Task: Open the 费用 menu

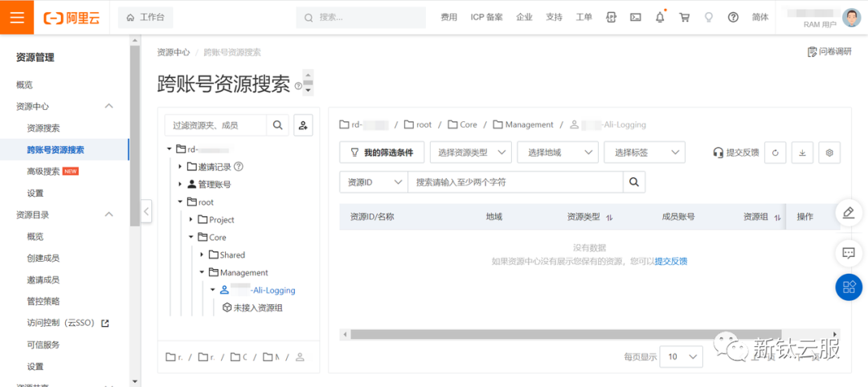Action: click(x=449, y=18)
